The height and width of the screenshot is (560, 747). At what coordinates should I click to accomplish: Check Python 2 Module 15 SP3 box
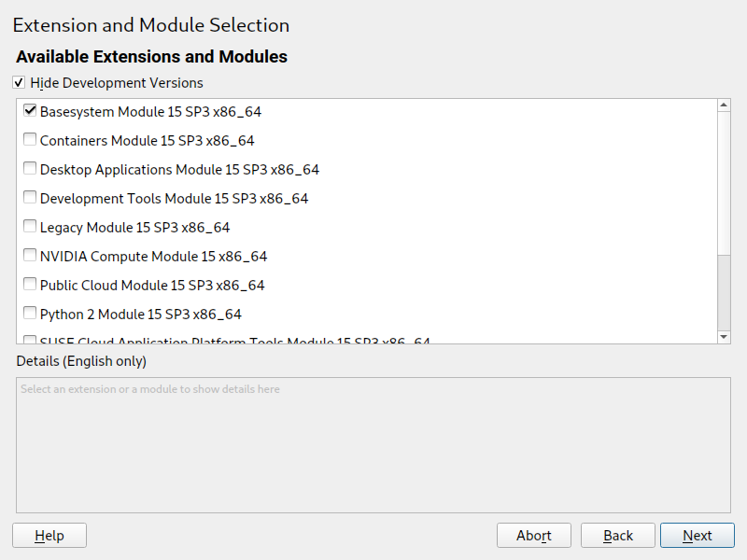click(30, 314)
